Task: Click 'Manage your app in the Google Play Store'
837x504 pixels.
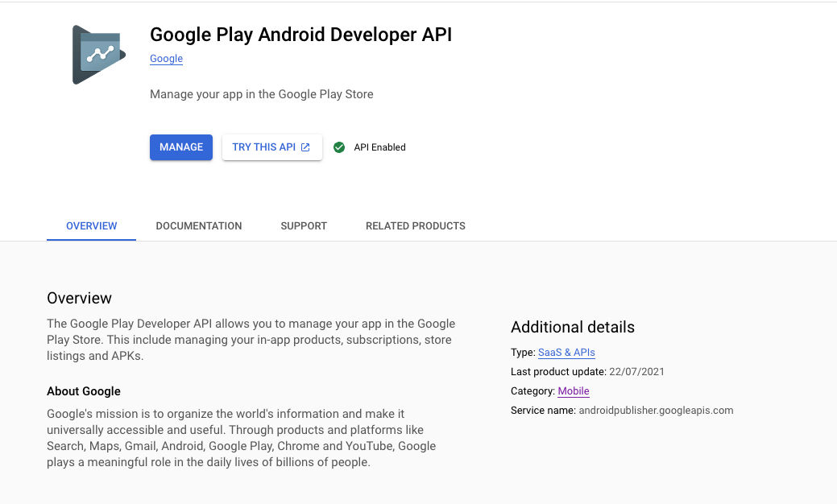Action: click(x=262, y=94)
